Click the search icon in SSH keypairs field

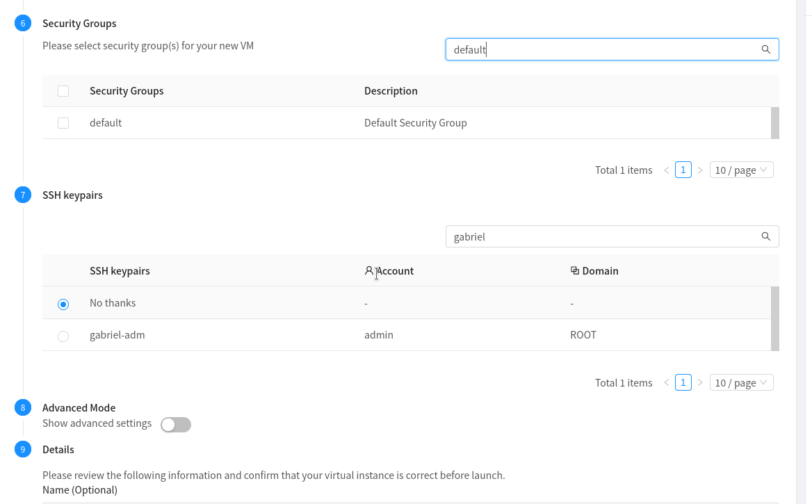coord(765,236)
